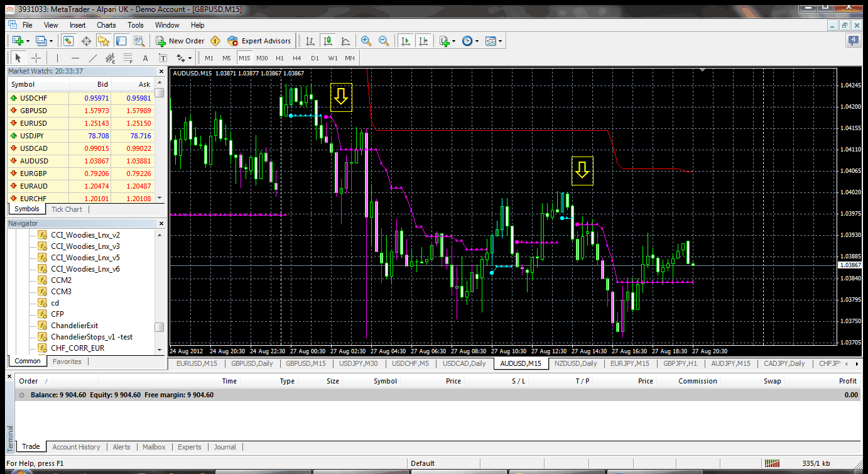Switch chart to line chart mode

point(345,41)
